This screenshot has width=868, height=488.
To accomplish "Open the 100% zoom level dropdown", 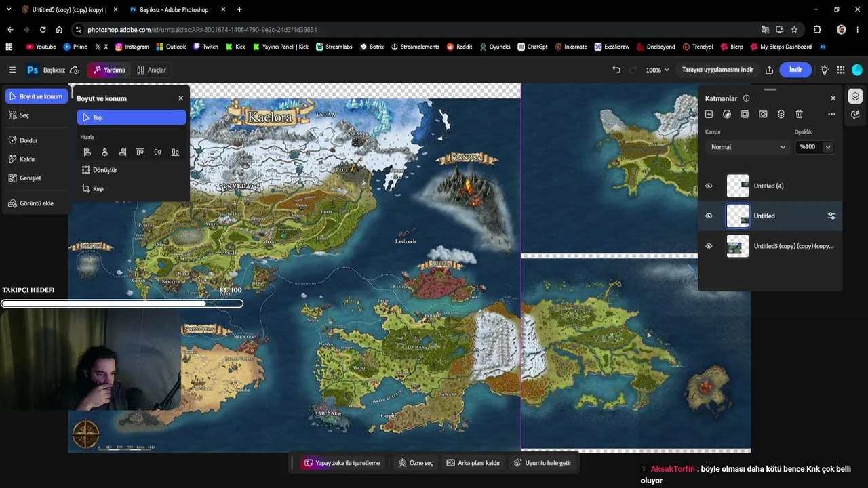I will click(x=657, y=70).
